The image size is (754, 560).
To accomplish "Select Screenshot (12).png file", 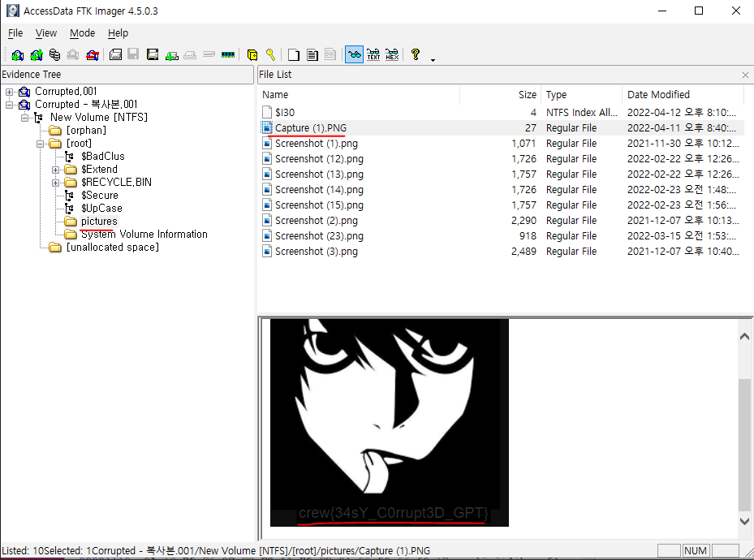I will coord(500,158).
